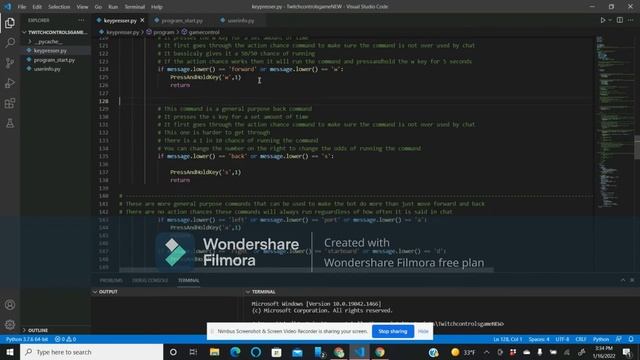Click Stop sharing button
The image size is (640, 360).
coord(393,331)
